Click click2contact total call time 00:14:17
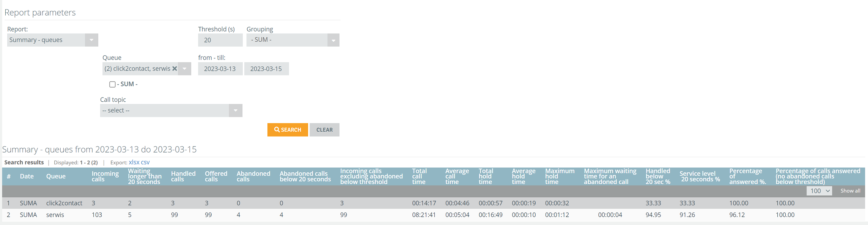This screenshot has height=225, width=868. click(x=424, y=203)
